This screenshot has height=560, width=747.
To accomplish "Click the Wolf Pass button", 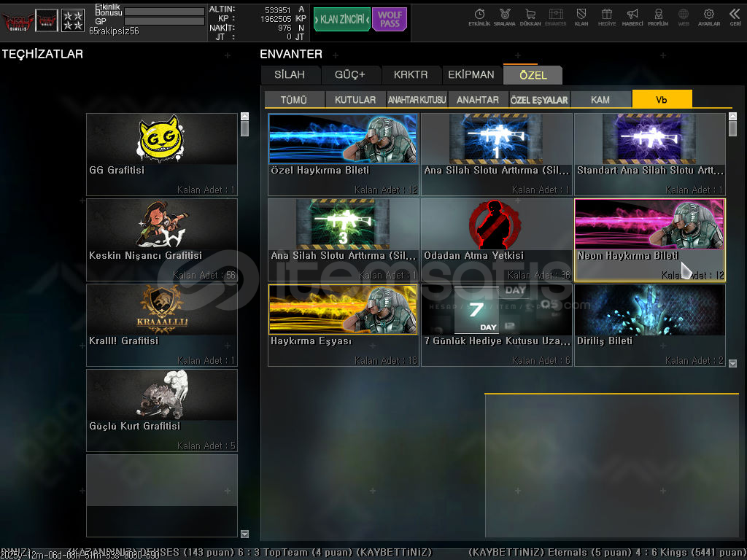I will pos(390,20).
